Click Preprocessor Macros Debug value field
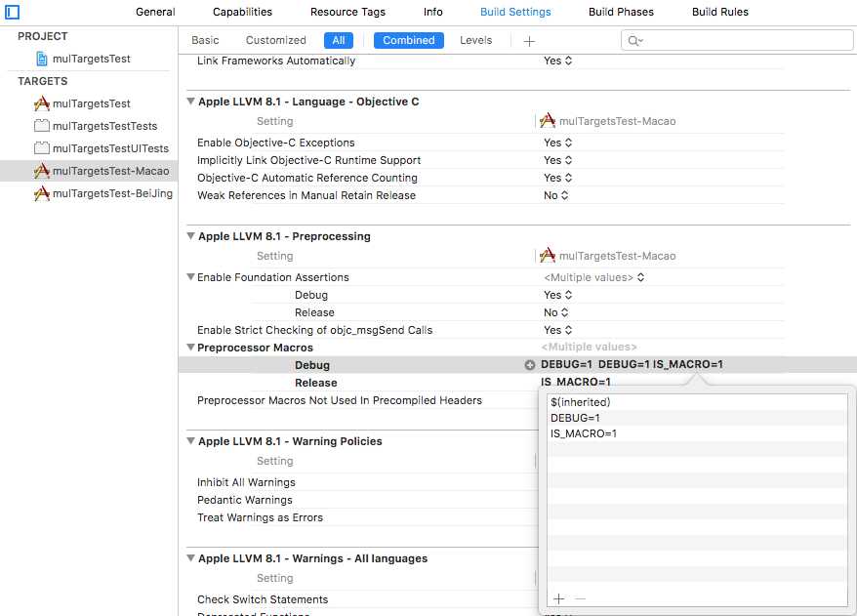 tap(632, 364)
